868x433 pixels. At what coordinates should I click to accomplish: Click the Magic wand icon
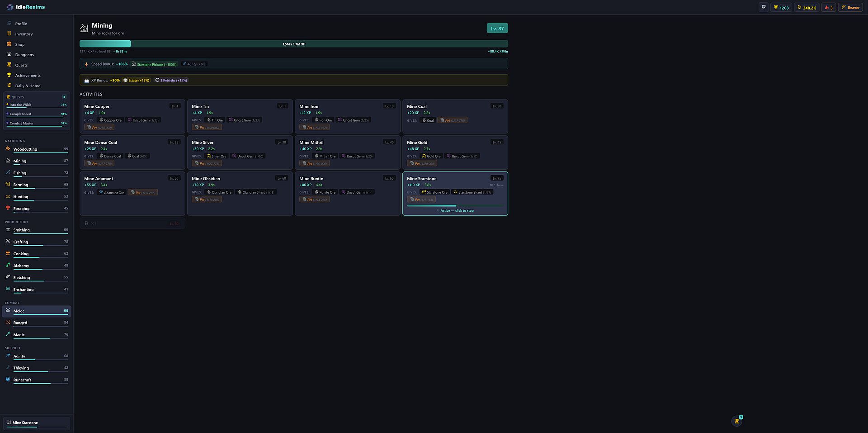(x=8, y=334)
